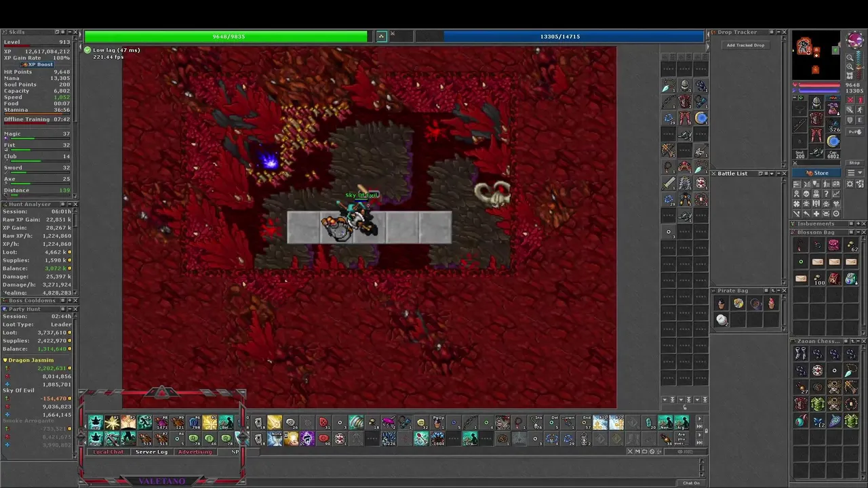868x488 pixels.
Task: Use the 'down' action bar hotkey
Action: (x=96, y=438)
